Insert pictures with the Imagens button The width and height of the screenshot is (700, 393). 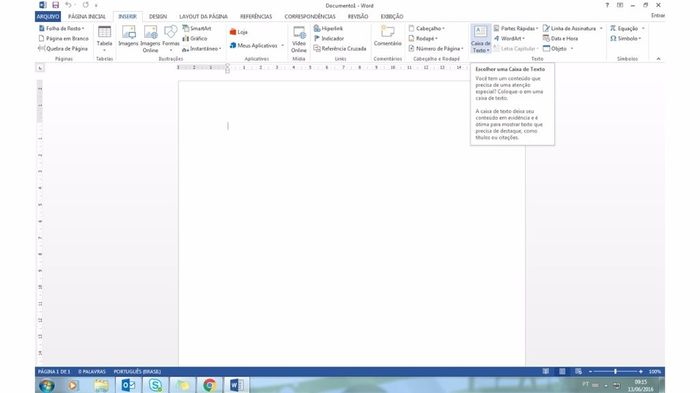pyautogui.click(x=128, y=37)
